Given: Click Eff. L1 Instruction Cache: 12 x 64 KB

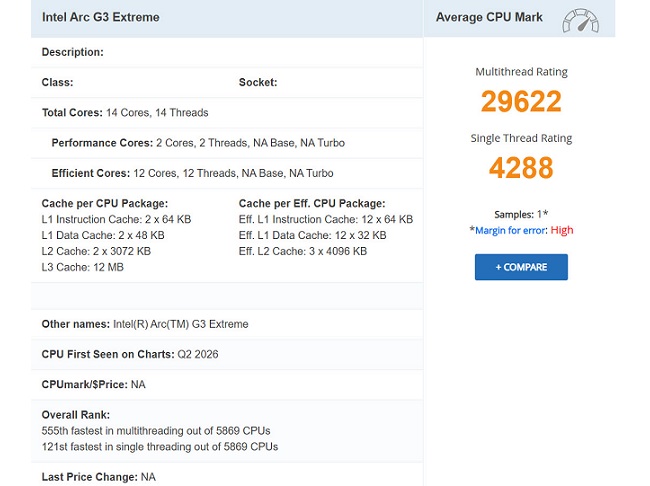Looking at the screenshot, I should (x=326, y=219).
